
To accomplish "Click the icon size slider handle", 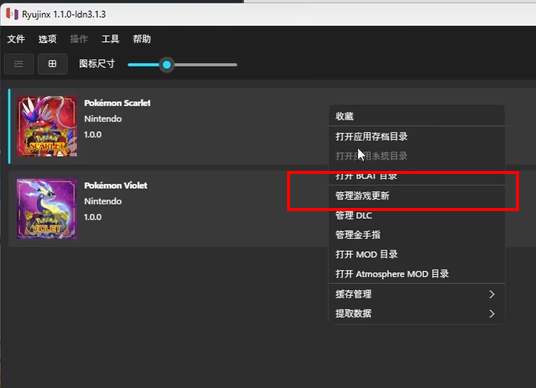I will [x=167, y=65].
